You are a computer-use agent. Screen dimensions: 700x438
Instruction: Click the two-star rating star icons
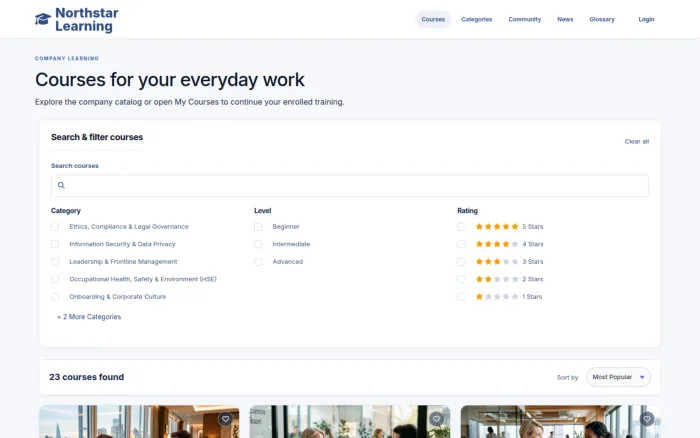coord(497,279)
